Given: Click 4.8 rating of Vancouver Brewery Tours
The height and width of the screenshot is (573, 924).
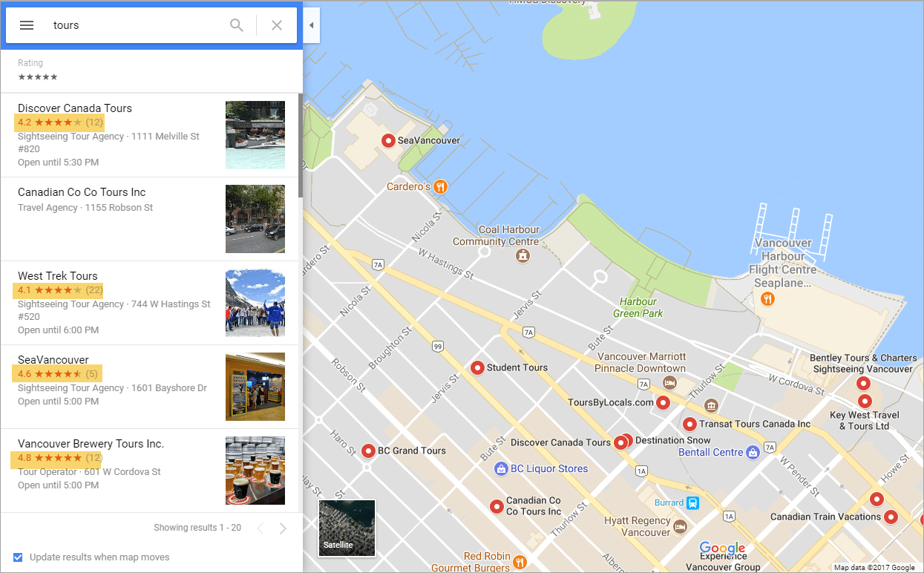Looking at the screenshot, I should (59, 458).
